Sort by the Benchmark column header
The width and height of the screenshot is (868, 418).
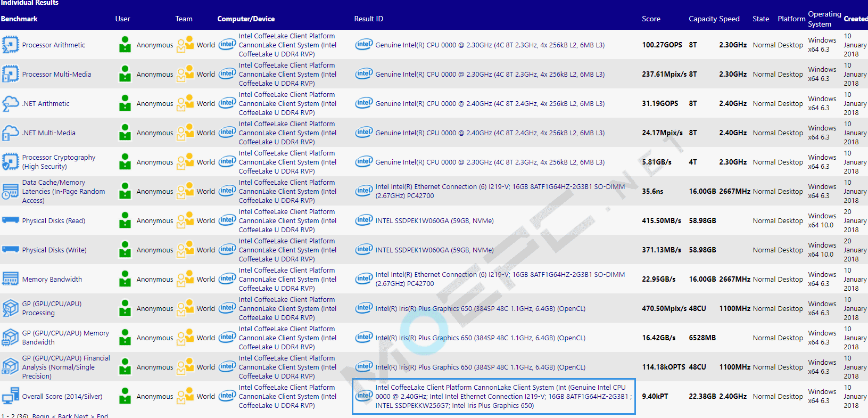pos(19,19)
